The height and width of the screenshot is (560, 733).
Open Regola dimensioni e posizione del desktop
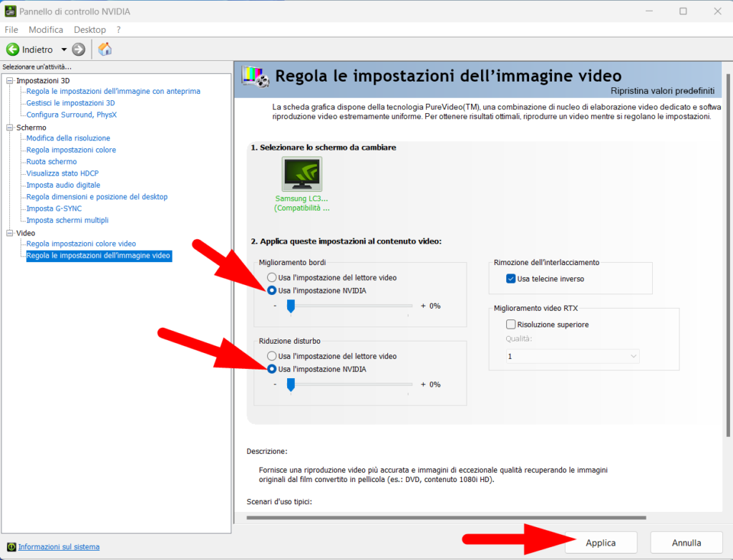click(97, 196)
